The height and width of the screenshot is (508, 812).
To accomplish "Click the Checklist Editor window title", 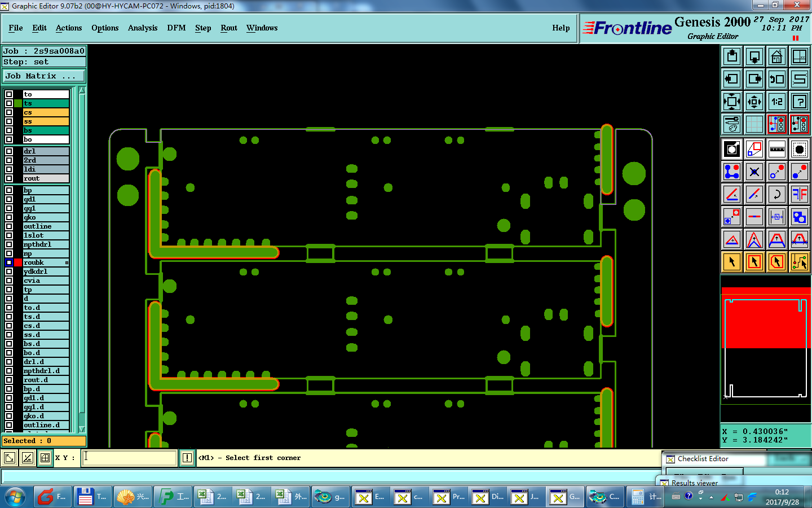I will pyautogui.click(x=703, y=459).
